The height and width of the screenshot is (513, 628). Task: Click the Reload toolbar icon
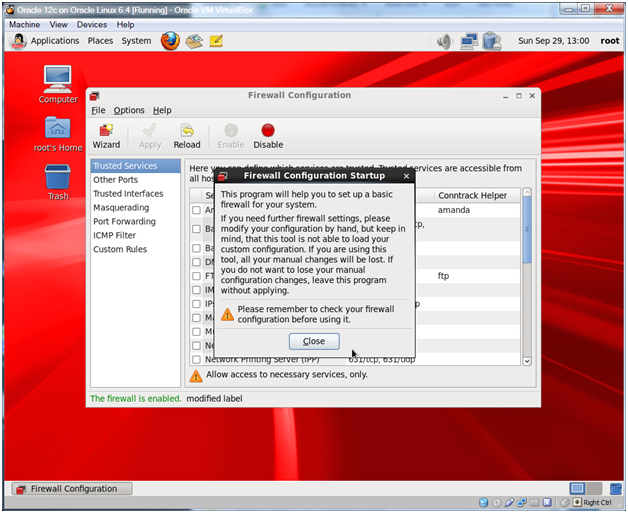coord(187,136)
